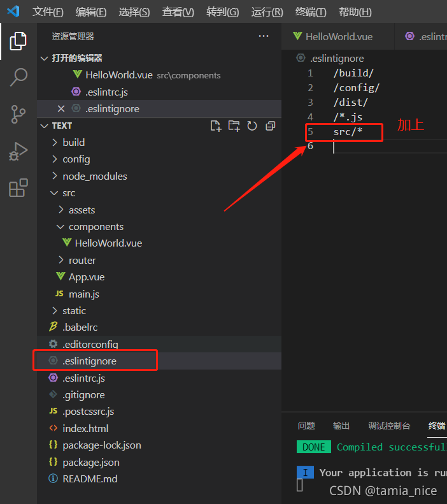
Task: Place cursor on line 2 /config/
Action: click(x=357, y=88)
